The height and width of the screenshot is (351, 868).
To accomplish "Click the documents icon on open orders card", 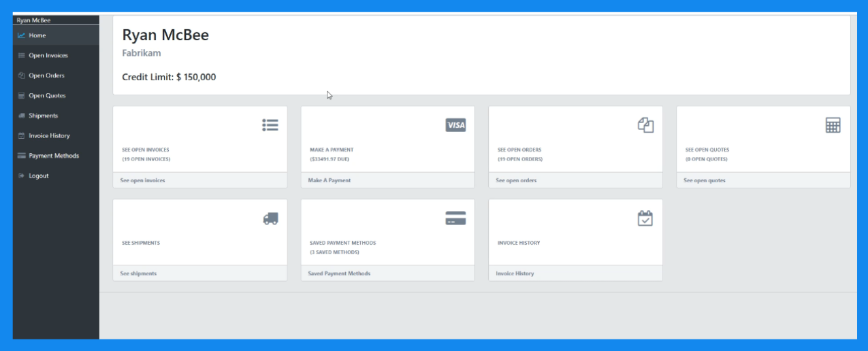I will pos(645,125).
